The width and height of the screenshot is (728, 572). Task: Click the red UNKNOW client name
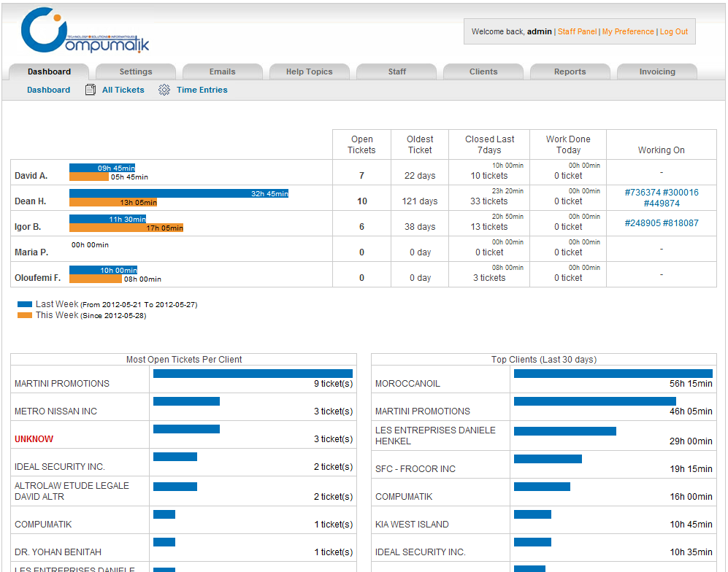coord(34,439)
